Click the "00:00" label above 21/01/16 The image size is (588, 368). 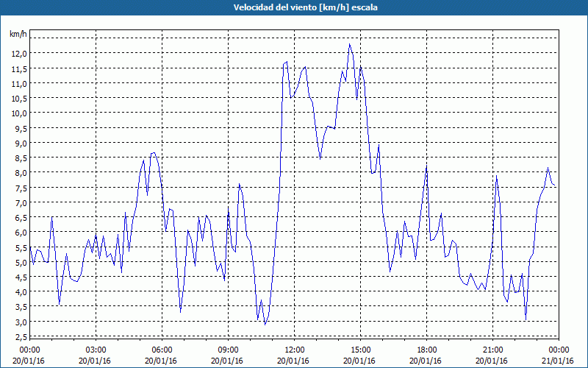(x=559, y=350)
